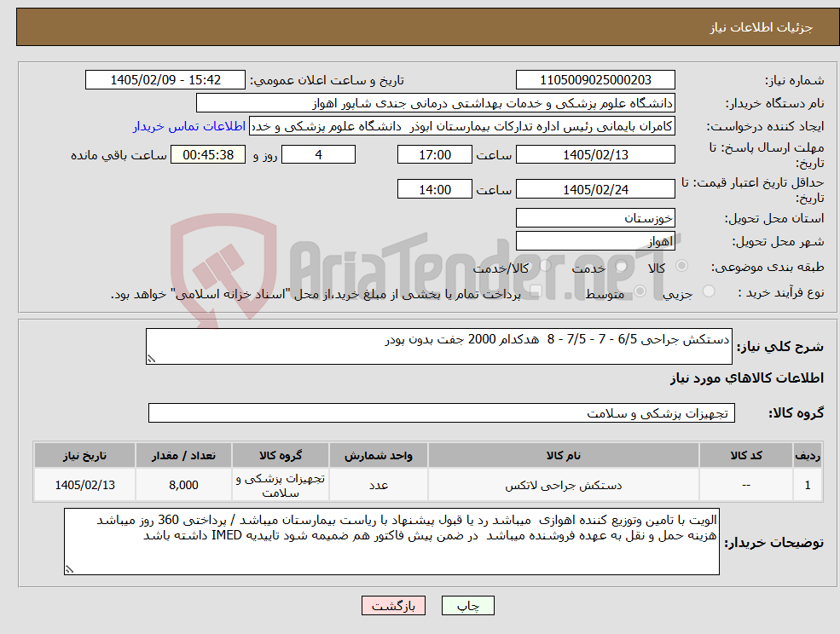Click the بازگشت (back) button
840x634 pixels.
click(393, 606)
